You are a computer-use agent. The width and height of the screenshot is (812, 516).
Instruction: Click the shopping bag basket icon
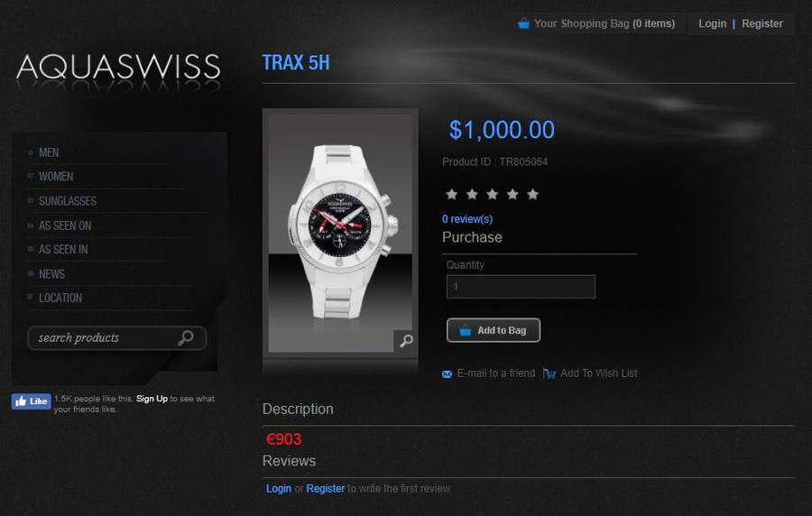click(523, 23)
